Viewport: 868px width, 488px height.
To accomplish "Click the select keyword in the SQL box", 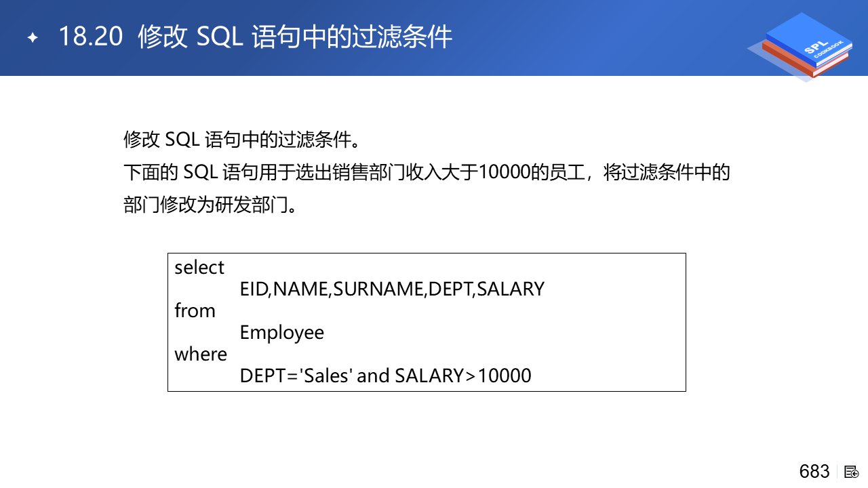I will pyautogui.click(x=199, y=268).
